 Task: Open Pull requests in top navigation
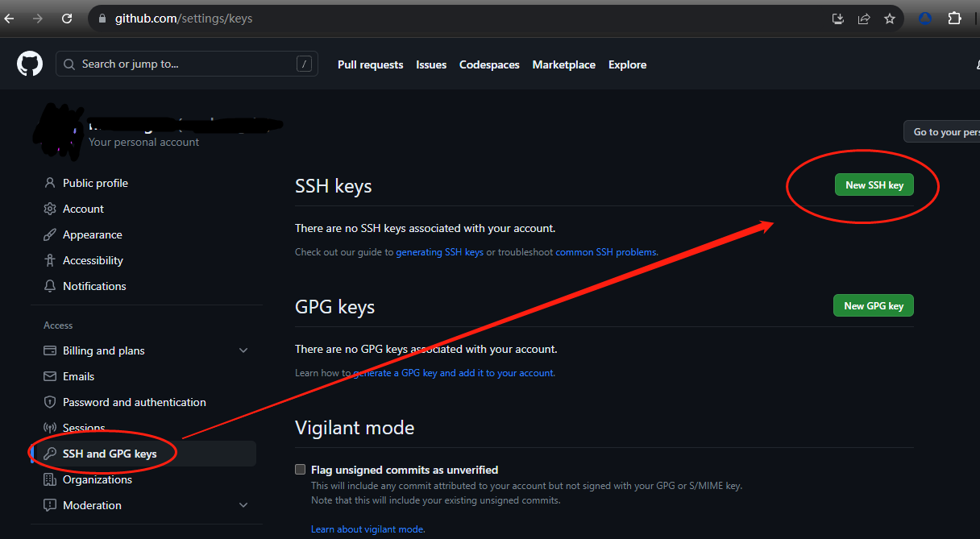371,64
